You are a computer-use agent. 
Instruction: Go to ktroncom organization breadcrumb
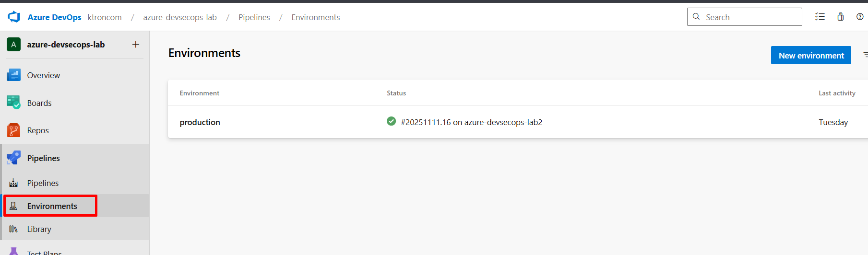(105, 17)
